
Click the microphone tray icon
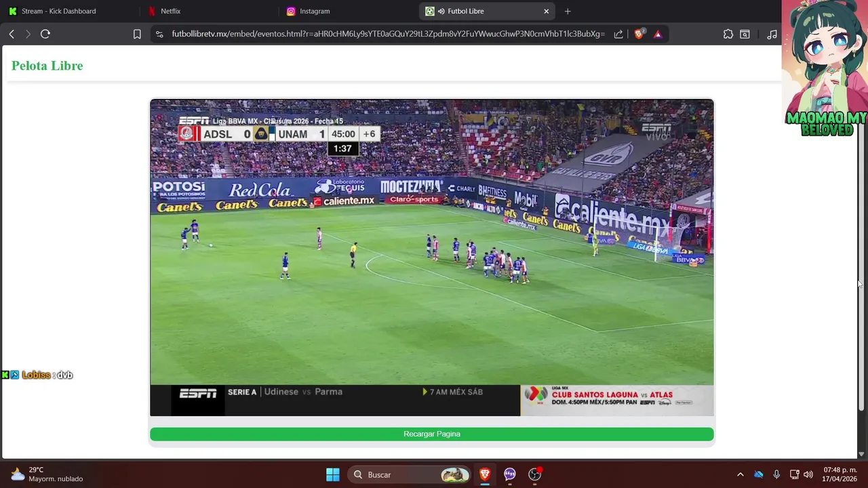[x=776, y=474]
